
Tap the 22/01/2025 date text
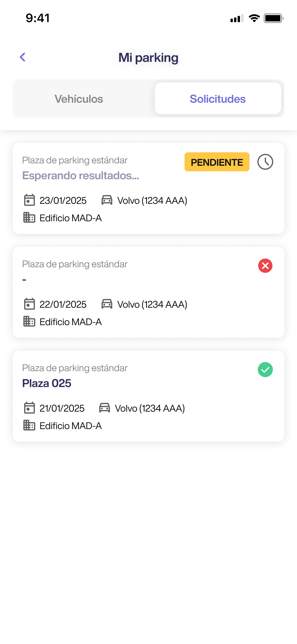(x=63, y=304)
